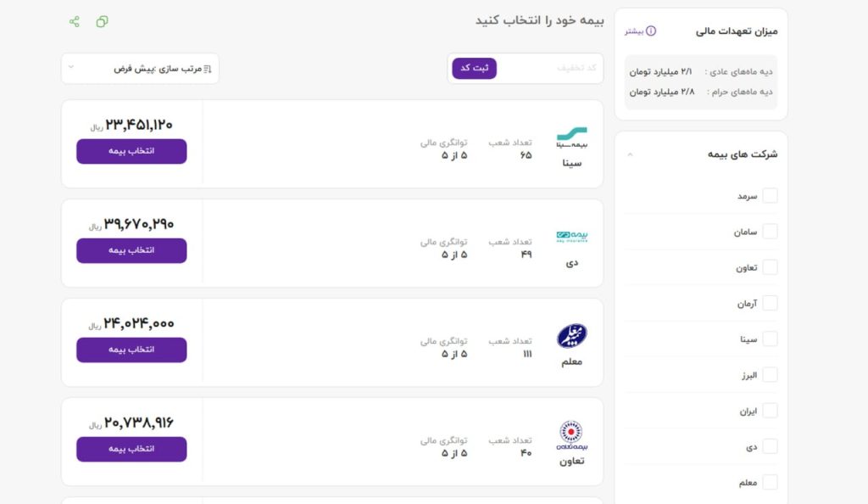Open the بیشتر link for financial commitments
This screenshot has height=504, width=868.
(634, 31)
